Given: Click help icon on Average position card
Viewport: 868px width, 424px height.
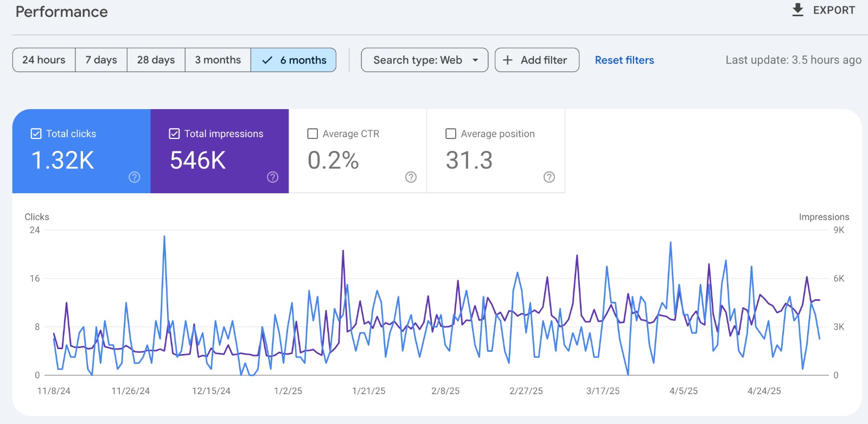Looking at the screenshot, I should coord(549,177).
